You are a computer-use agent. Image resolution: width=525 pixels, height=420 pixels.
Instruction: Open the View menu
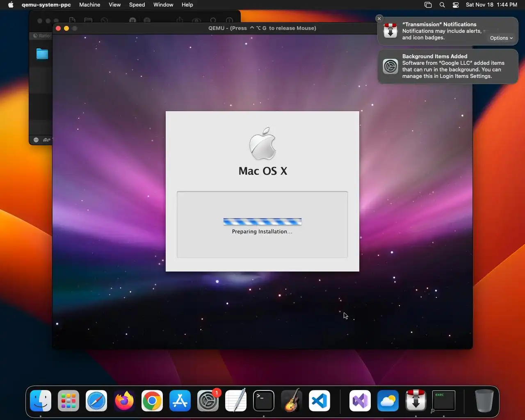tap(115, 5)
